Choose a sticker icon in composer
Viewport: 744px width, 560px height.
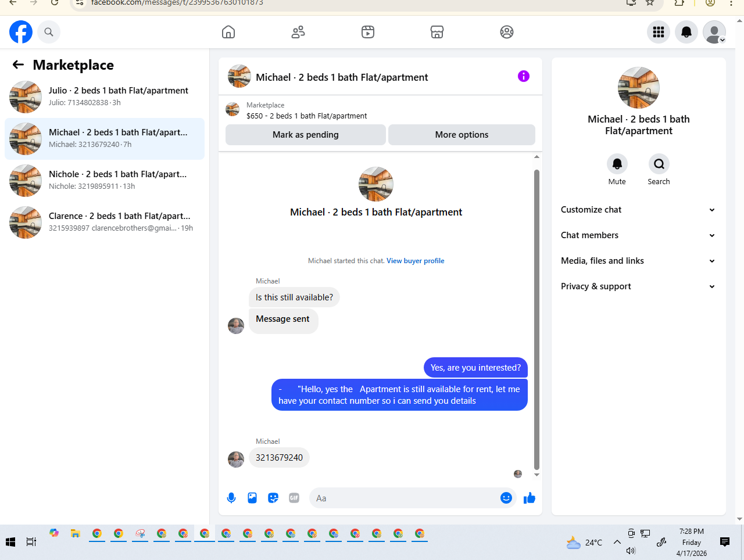273,498
